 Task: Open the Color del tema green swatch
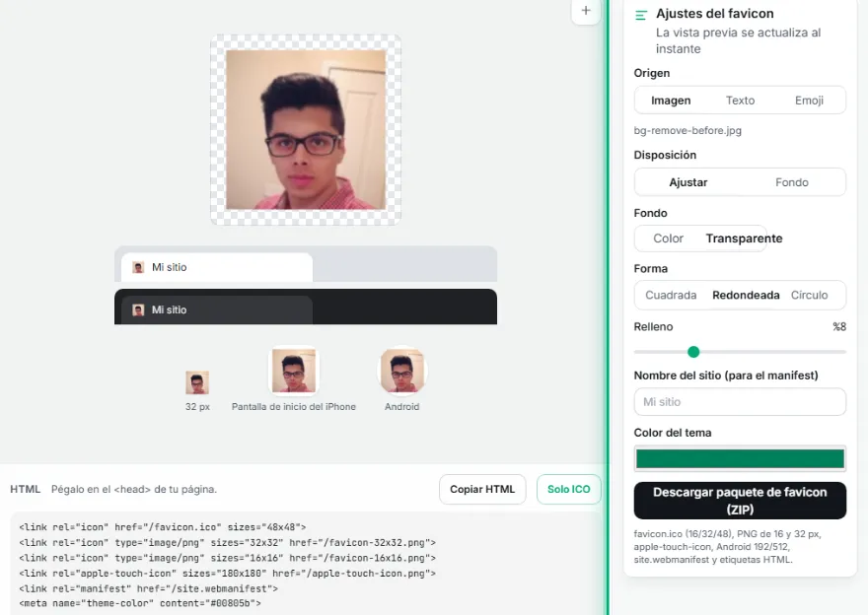[x=740, y=459]
